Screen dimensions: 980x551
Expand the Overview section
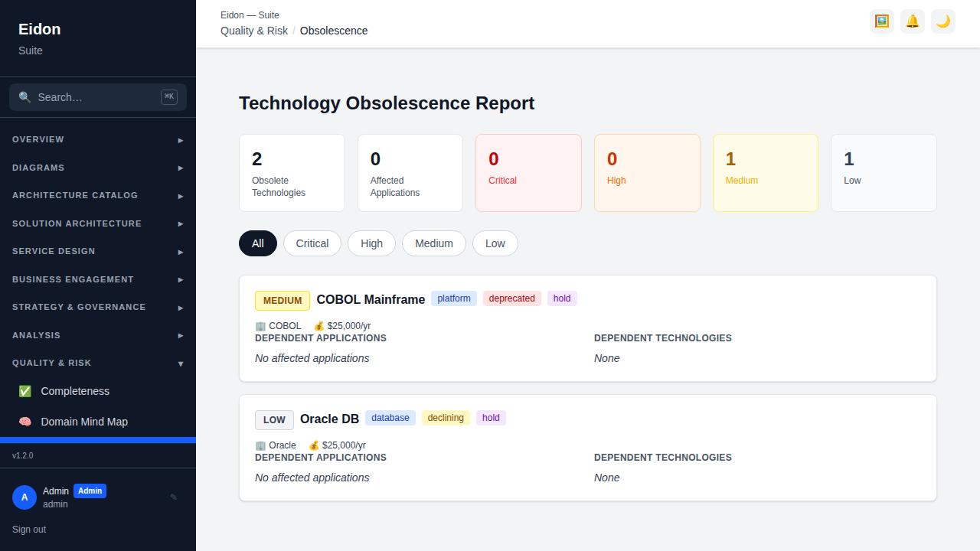pyautogui.click(x=98, y=140)
